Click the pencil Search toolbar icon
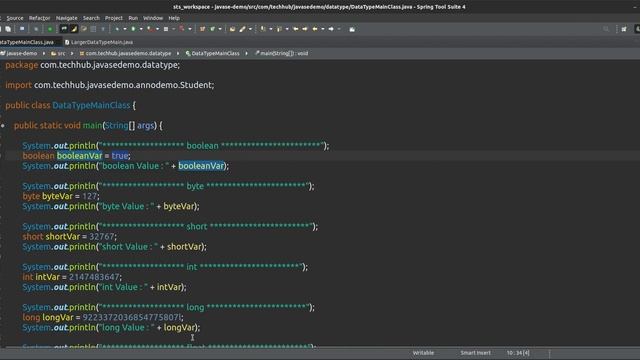 click(x=242, y=29)
